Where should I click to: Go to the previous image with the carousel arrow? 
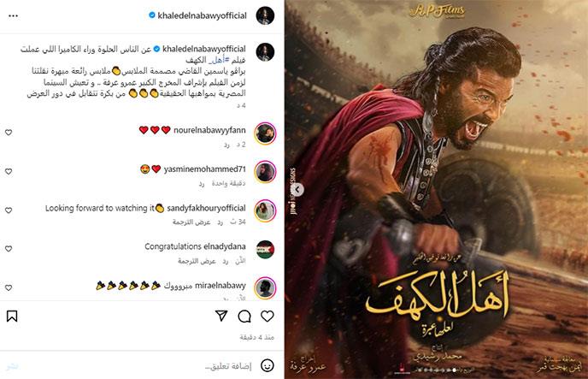(x=297, y=190)
